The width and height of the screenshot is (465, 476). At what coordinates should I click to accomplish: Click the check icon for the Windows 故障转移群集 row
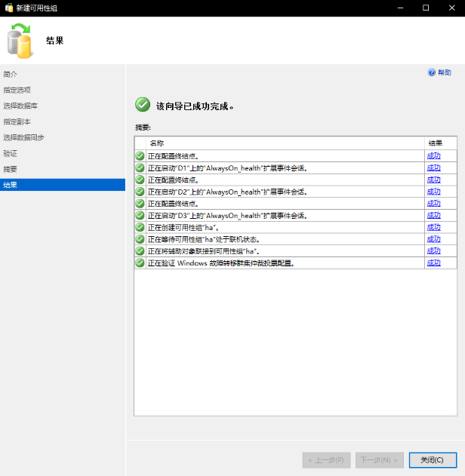140,263
